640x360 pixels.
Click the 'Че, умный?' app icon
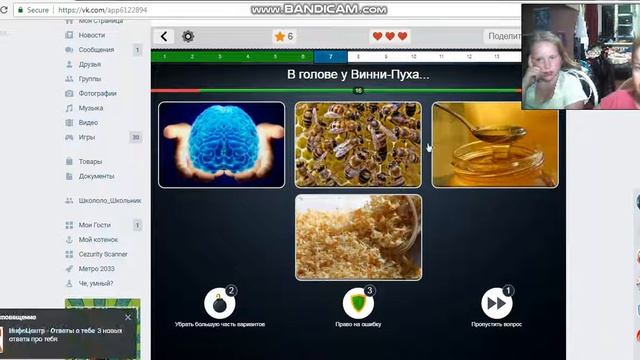click(x=69, y=283)
